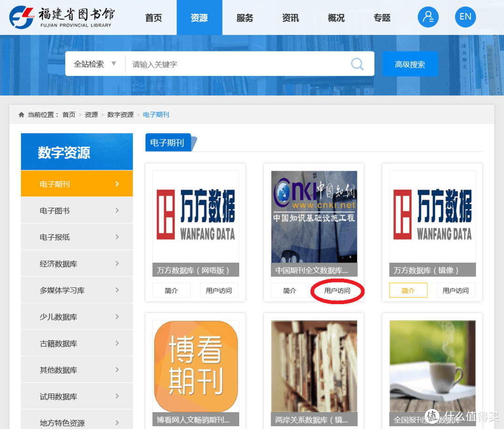The width and height of the screenshot is (504, 429).
Task: Click the 数字资源 sidebar header
Action: point(77,152)
